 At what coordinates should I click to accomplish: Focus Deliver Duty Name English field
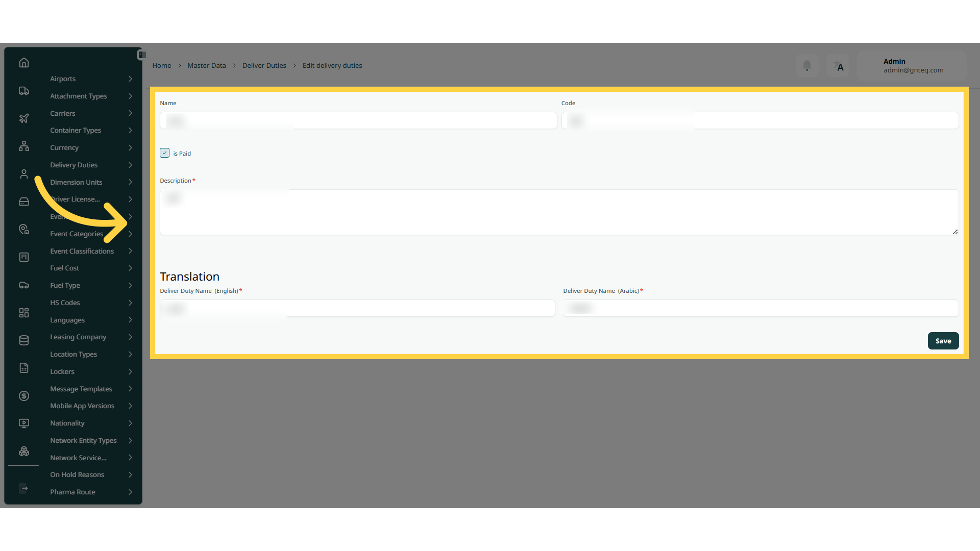(x=357, y=308)
